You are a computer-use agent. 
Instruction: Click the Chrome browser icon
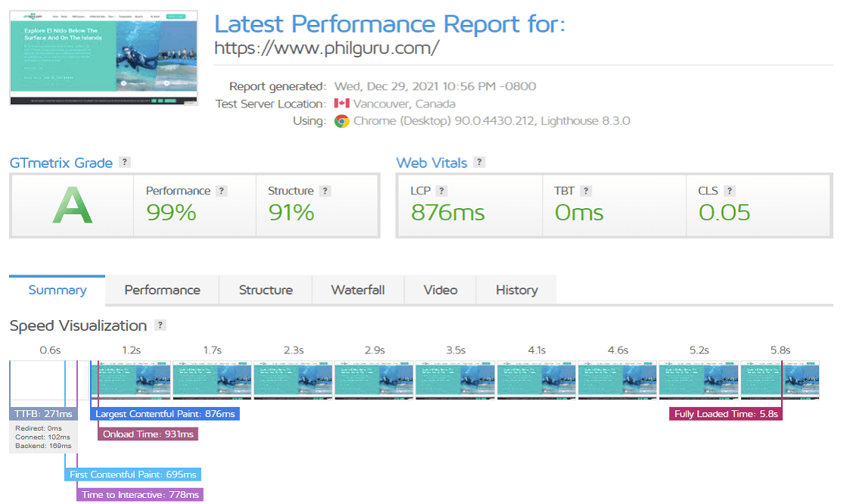[342, 121]
